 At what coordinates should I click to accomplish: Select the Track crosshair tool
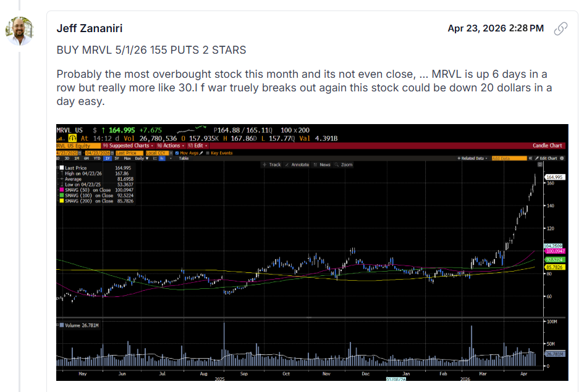click(272, 165)
